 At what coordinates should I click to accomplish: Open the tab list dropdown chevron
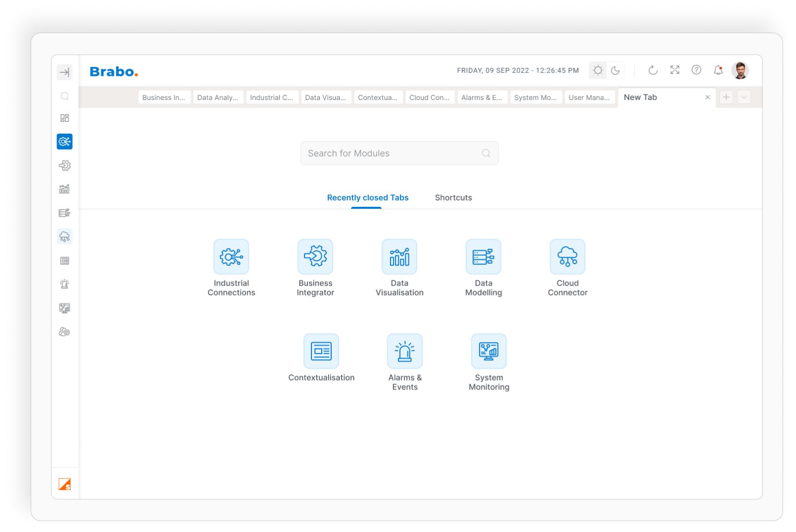pyautogui.click(x=744, y=97)
